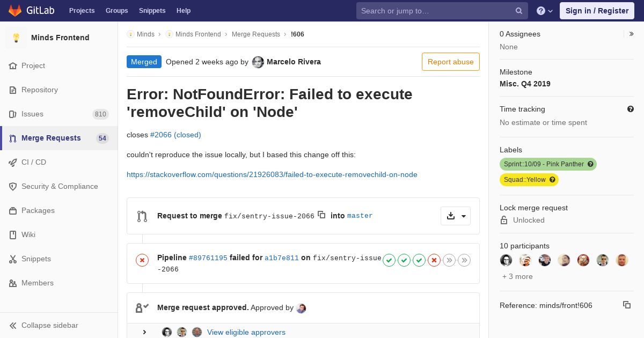This screenshot has width=644, height=338.
Task: Click the last skipped pipeline stage icon
Action: [x=464, y=260]
